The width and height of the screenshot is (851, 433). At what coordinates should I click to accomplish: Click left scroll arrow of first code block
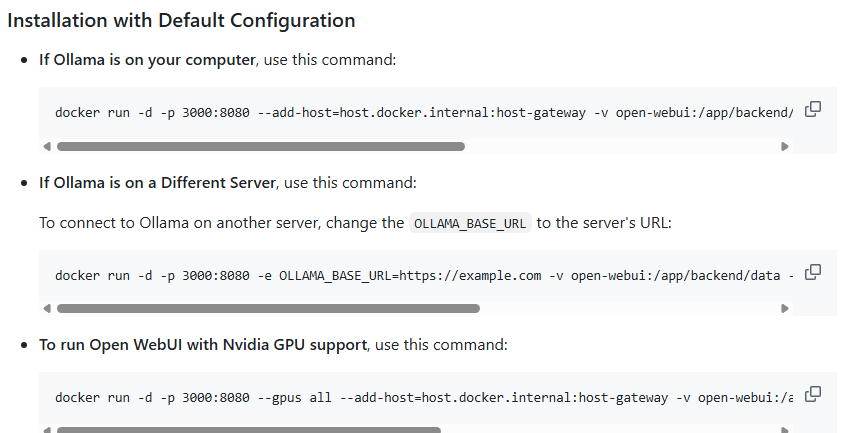click(47, 146)
